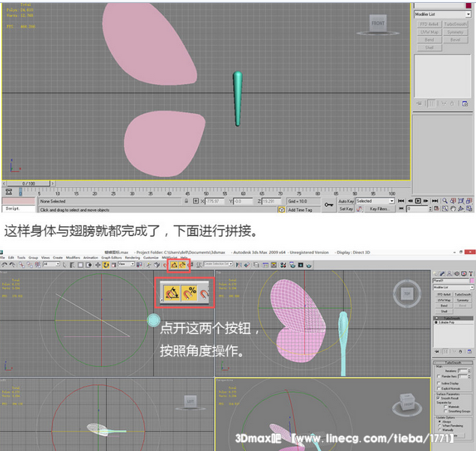
Task: Click the Pan View hand icon
Action: click(453, 209)
